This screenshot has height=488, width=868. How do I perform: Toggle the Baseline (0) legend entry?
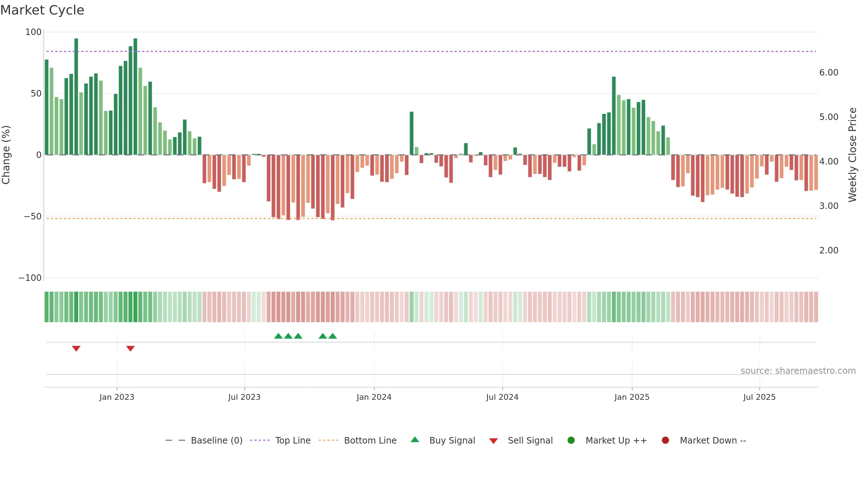pyautogui.click(x=204, y=440)
